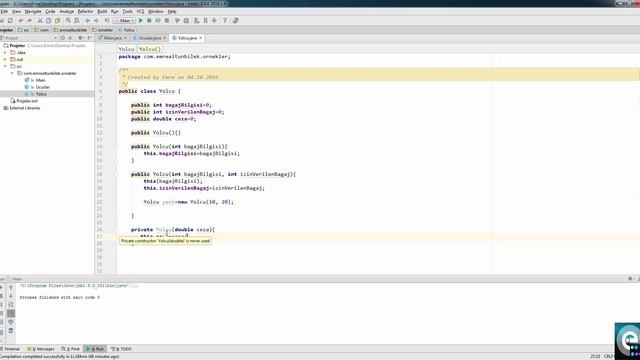Click the Synchronize icon in the toolbar
640x360 pixels.
[x=10, y=20]
